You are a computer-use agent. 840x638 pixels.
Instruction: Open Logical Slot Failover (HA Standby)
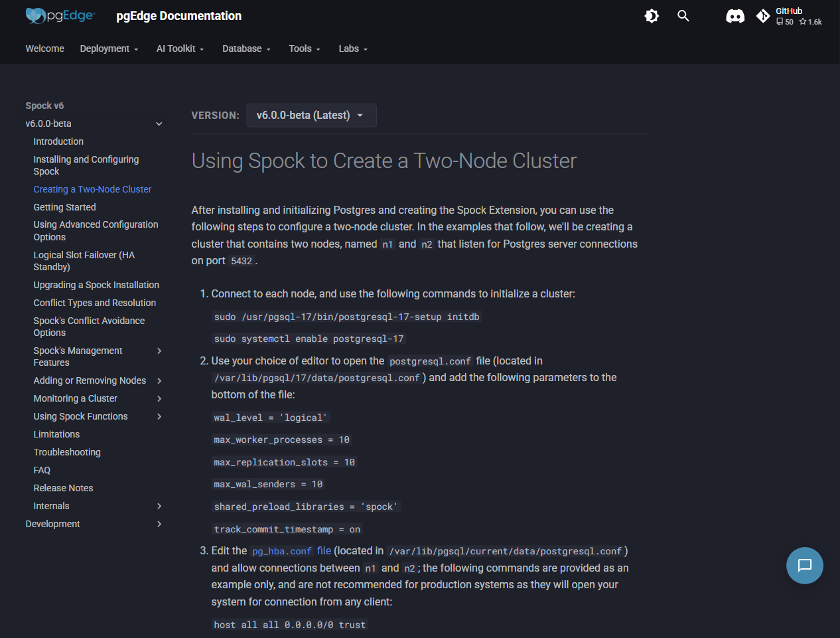tap(84, 261)
